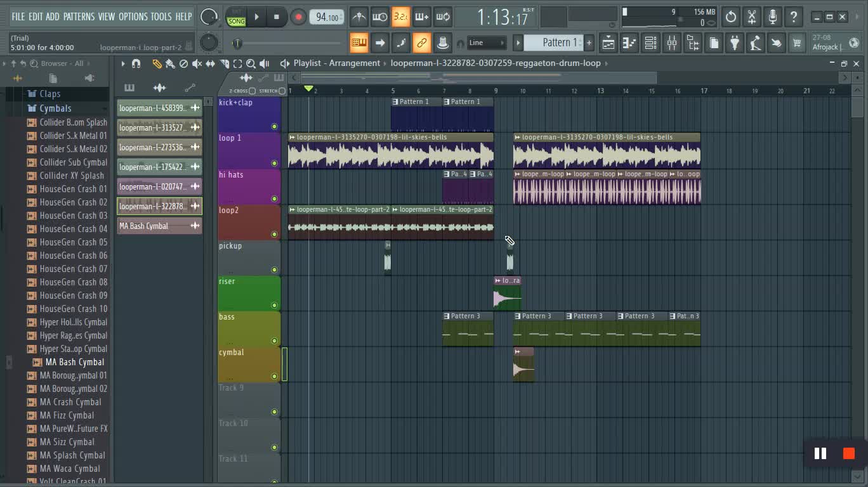Toggle the loop recording button

(443, 16)
